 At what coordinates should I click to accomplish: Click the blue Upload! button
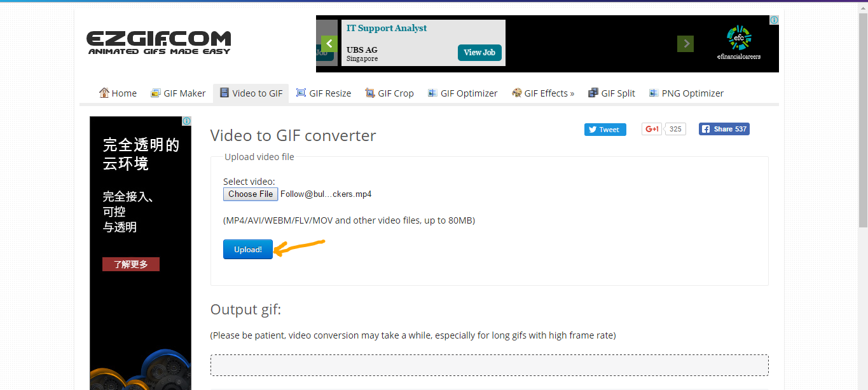(248, 250)
